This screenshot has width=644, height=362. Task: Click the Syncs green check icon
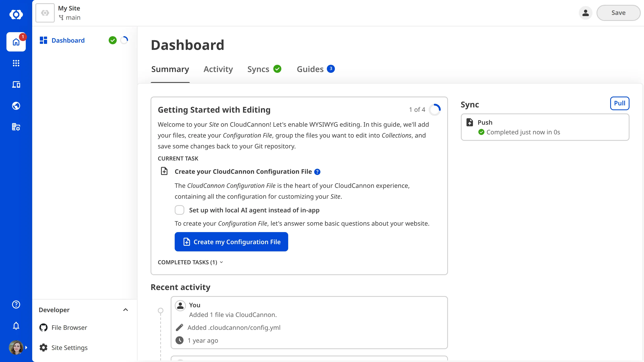click(277, 69)
